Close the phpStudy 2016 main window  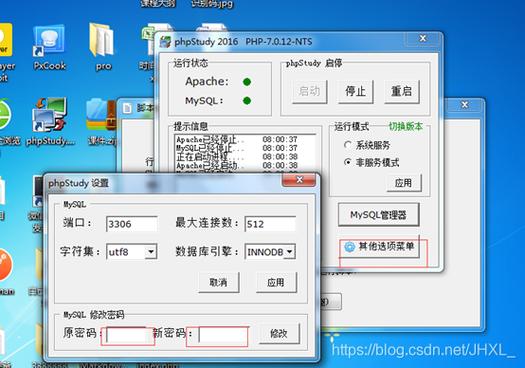[423, 39]
